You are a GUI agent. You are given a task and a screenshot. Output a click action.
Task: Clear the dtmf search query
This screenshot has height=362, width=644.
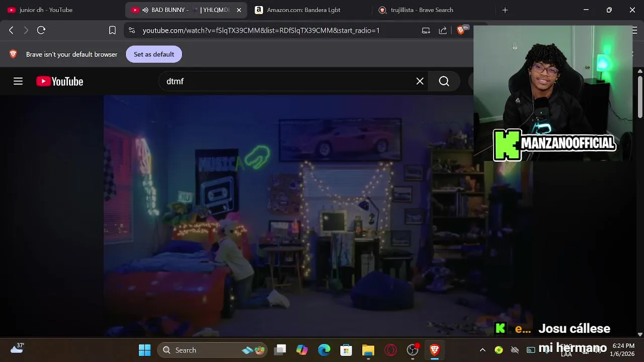click(x=420, y=81)
